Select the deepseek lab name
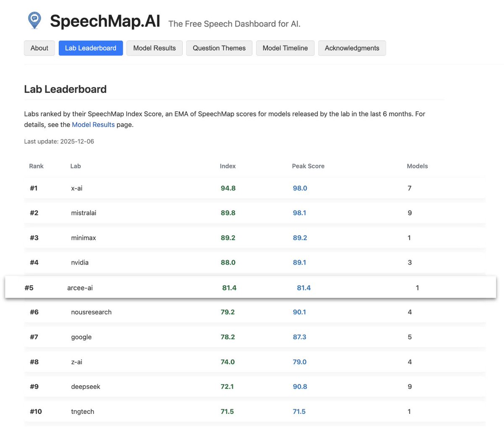Viewport: 504px width, 429px height. coord(86,387)
